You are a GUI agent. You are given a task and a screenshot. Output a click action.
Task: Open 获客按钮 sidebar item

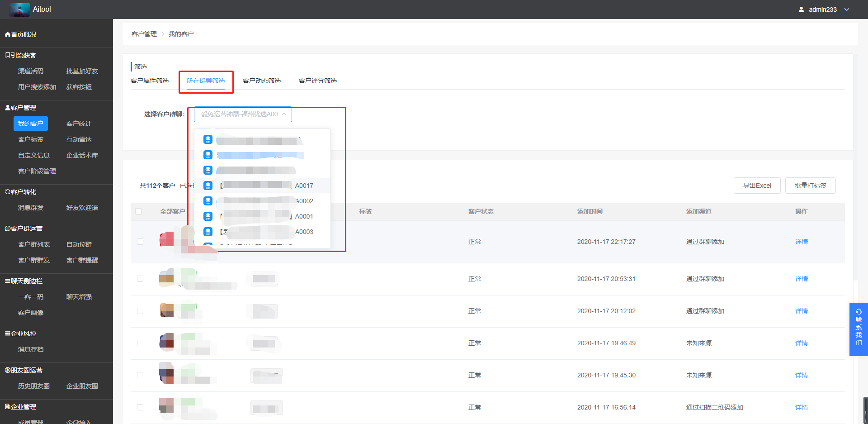click(x=79, y=87)
